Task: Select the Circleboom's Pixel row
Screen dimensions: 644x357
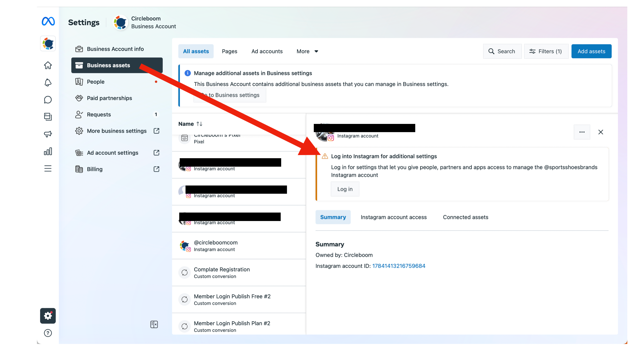Action: (239, 143)
